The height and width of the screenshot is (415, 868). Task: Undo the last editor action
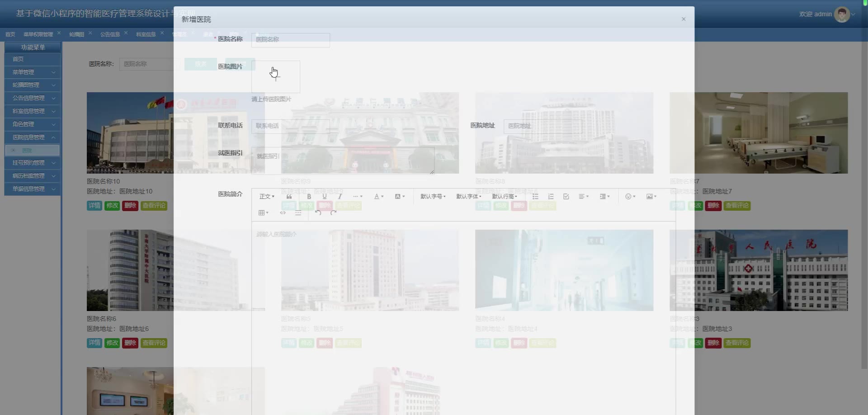tap(318, 213)
